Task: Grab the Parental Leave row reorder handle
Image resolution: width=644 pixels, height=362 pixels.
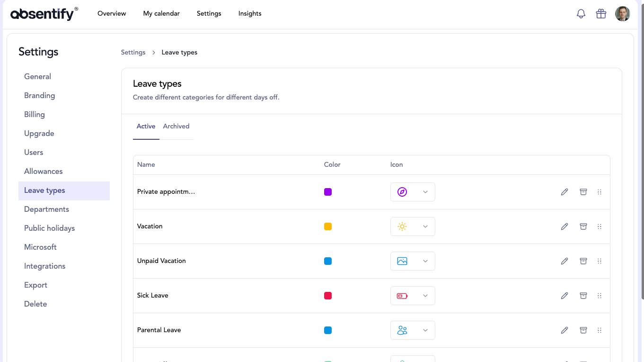Action: point(600,330)
